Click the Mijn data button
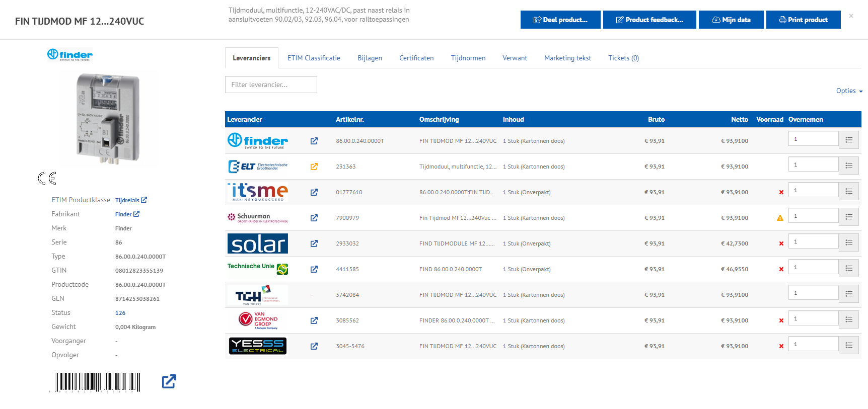Image resolution: width=868 pixels, height=409 pixels. [x=731, y=20]
